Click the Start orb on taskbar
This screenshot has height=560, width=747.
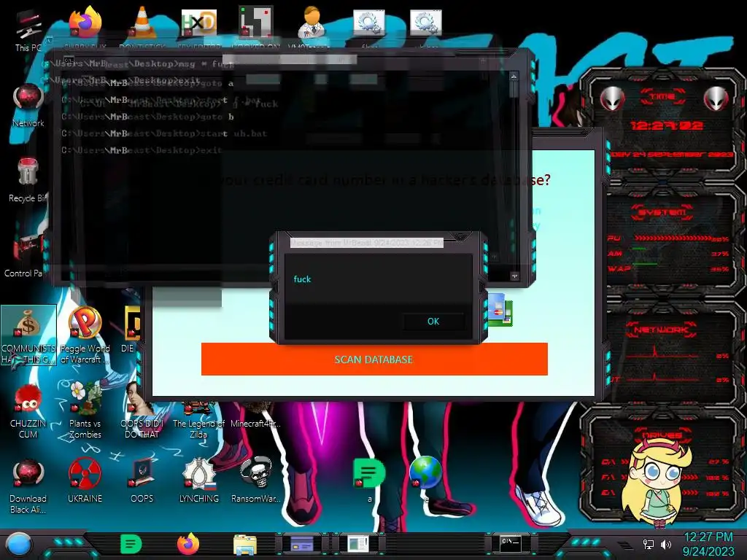coord(19,544)
